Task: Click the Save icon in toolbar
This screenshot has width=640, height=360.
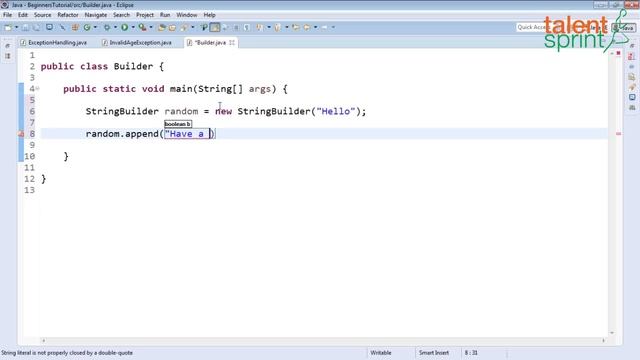Action: click(x=25, y=27)
